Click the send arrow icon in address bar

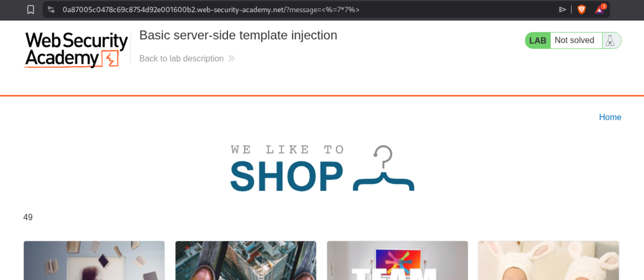point(563,9)
